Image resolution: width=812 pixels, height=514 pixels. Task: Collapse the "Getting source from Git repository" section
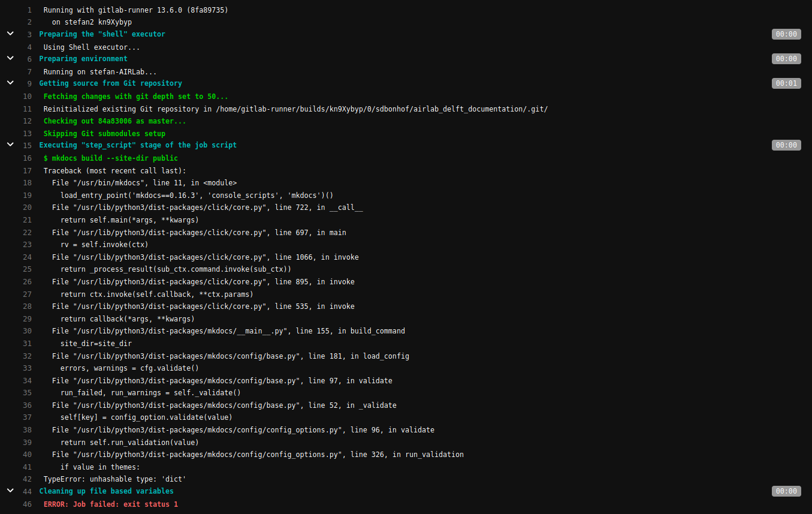(10, 83)
